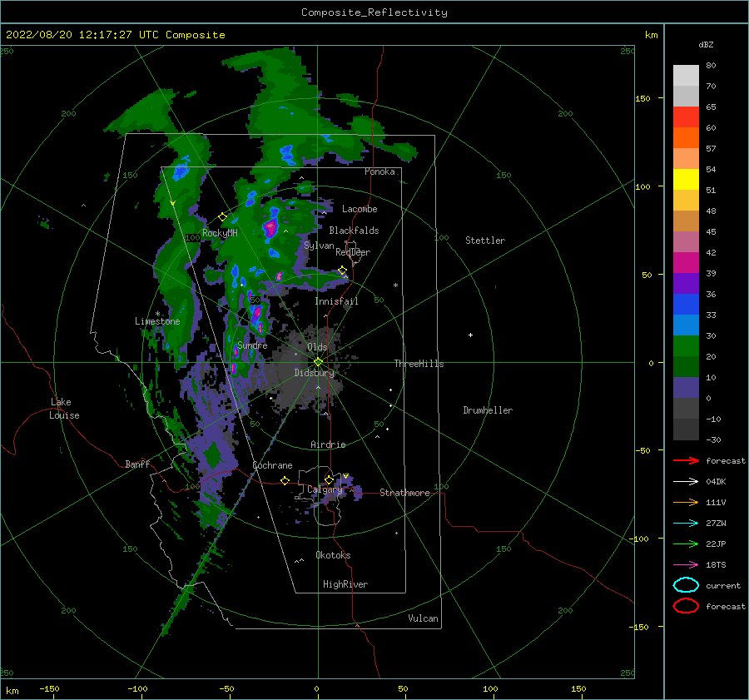
Task: Click the RockyMH label
Action: point(220,233)
